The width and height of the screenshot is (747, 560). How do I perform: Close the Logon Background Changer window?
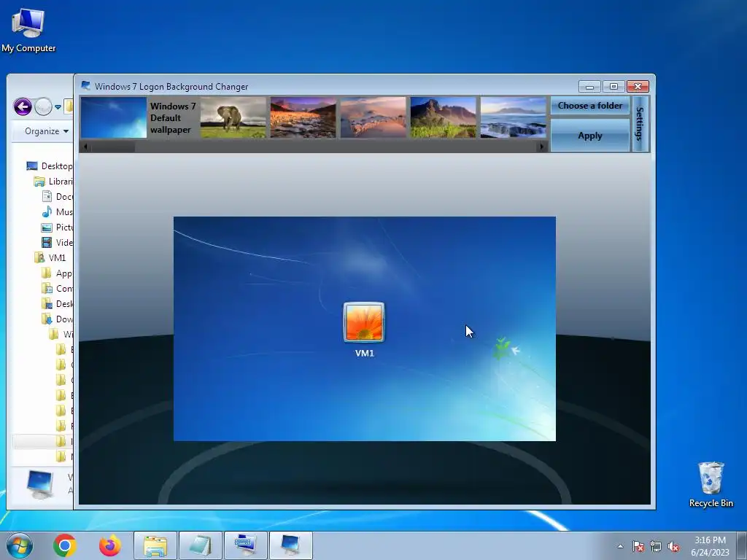pyautogui.click(x=638, y=86)
